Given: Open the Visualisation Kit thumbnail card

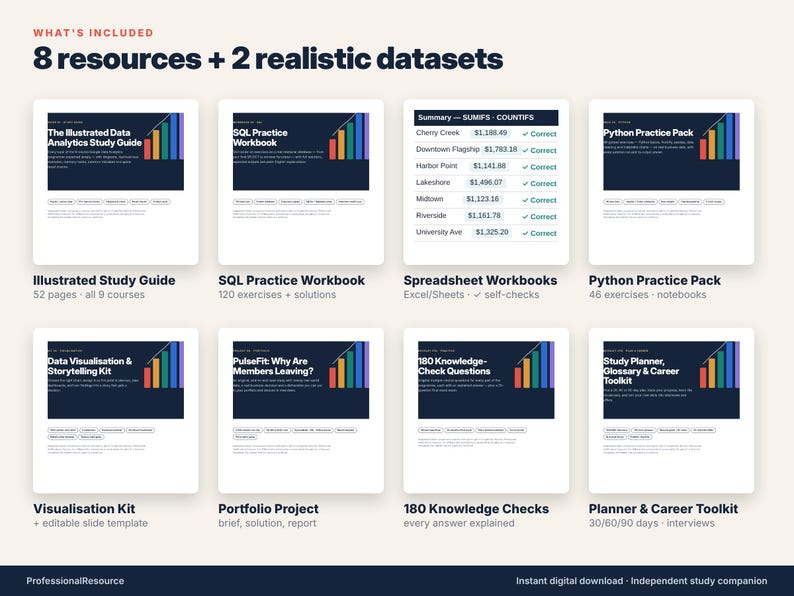Looking at the screenshot, I should pyautogui.click(x=115, y=411).
